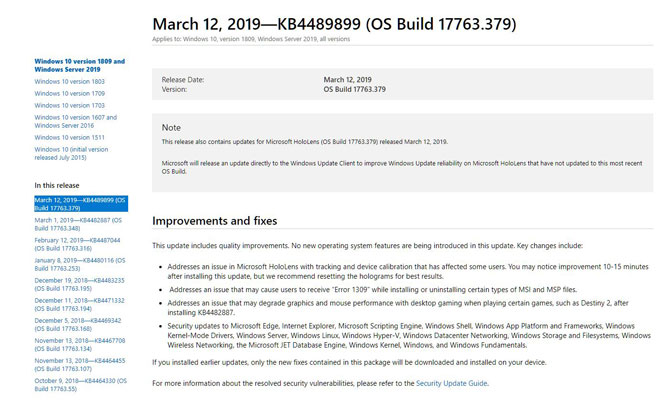Image resolution: width=660 pixels, height=414 pixels.
Task: Click the bullet about 'Error 1309' MSI files
Action: click(x=373, y=289)
